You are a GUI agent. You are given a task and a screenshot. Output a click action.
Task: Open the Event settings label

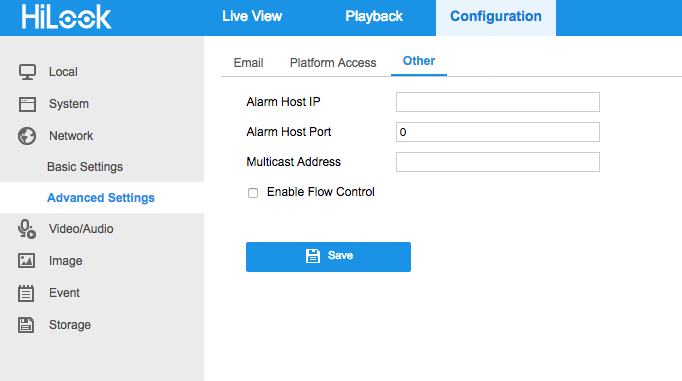tap(64, 293)
